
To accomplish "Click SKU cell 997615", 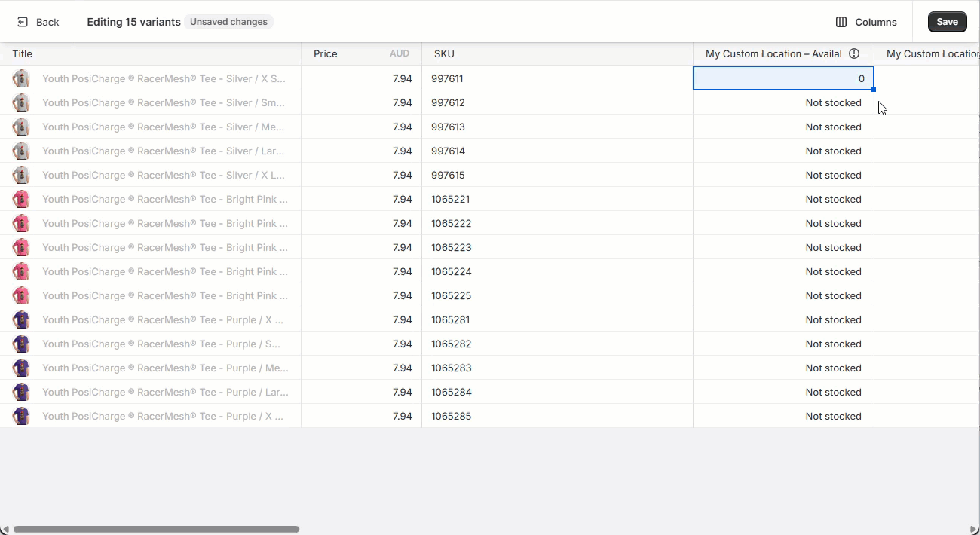I will (558, 175).
